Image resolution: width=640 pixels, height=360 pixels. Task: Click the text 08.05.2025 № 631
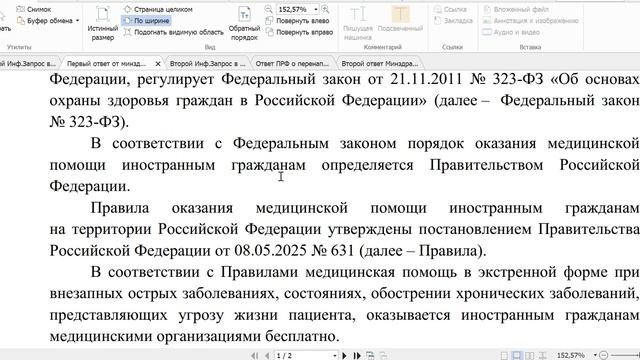point(294,250)
